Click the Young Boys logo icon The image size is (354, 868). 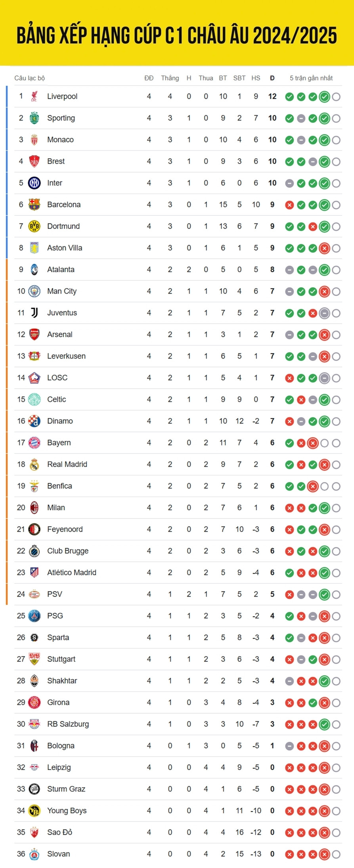click(34, 810)
